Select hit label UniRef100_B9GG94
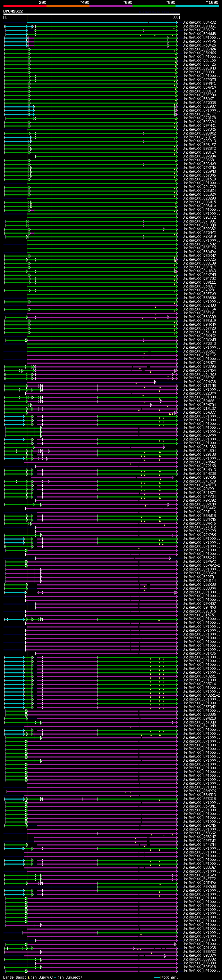This screenshot has width=222, height=980. tap(199, 122)
